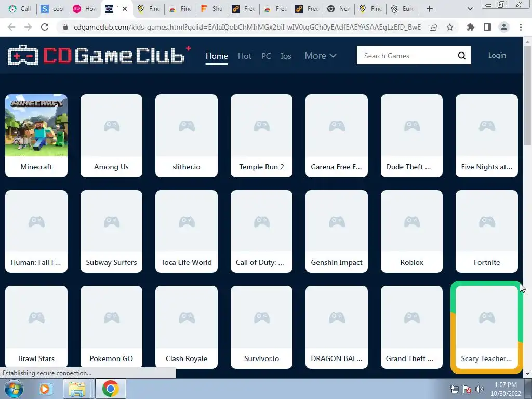Image resolution: width=532 pixels, height=399 pixels.
Task: Open the Survivor.io card
Action: click(x=261, y=327)
